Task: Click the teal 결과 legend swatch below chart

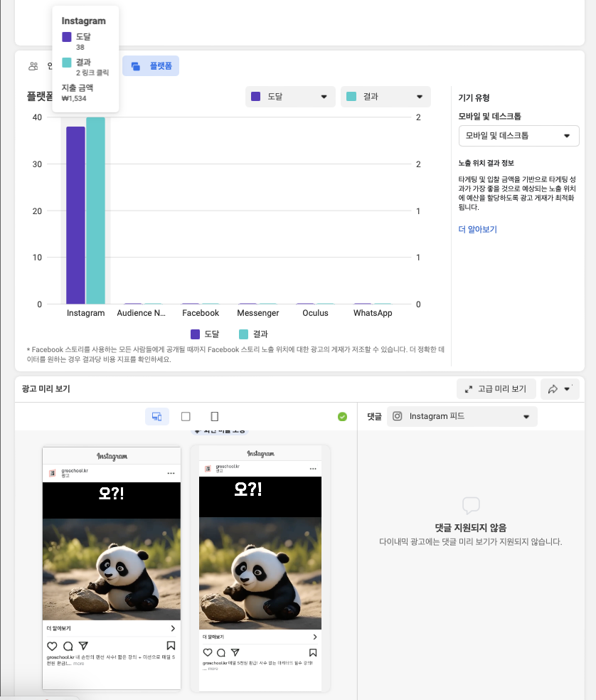Action: 243,334
